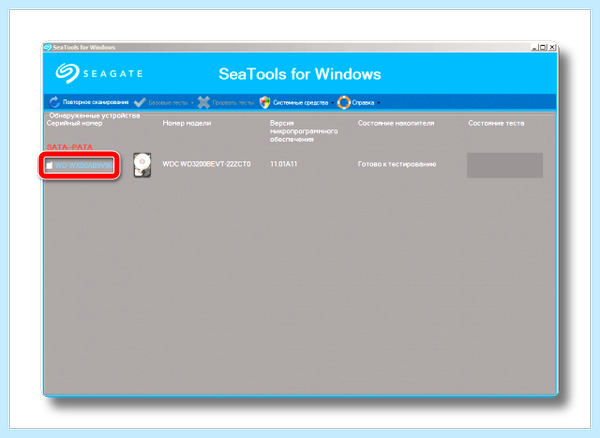Viewport: 600px width, 438px height.
Task: Click the rescan circular arrow icon
Action: click(54, 102)
